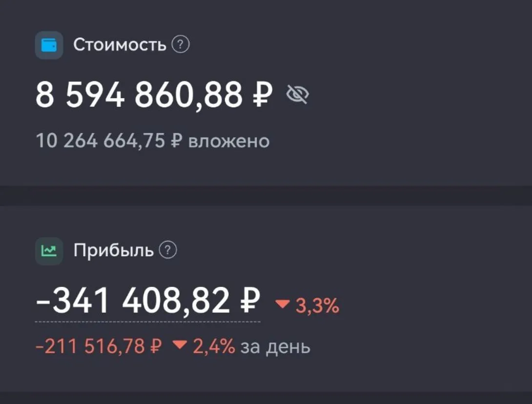532x404 pixels.
Task: Select the Прибыль section title
Action: click(x=114, y=250)
